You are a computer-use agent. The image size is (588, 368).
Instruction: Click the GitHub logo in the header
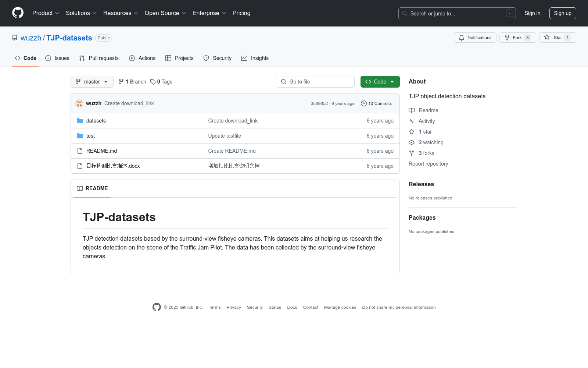[18, 13]
